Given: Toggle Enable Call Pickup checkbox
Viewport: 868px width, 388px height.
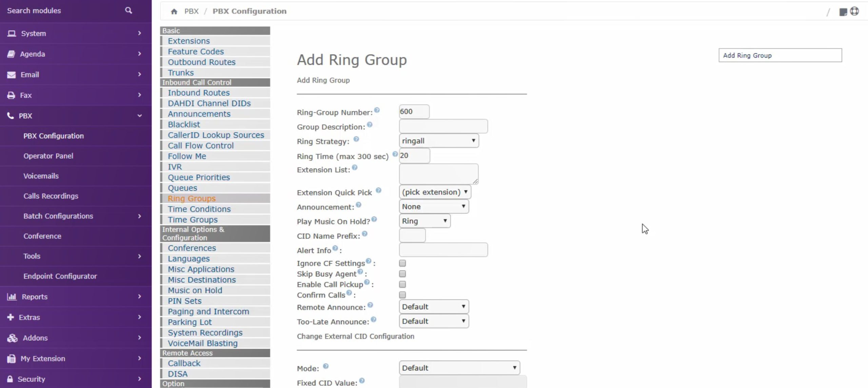Looking at the screenshot, I should (402, 284).
